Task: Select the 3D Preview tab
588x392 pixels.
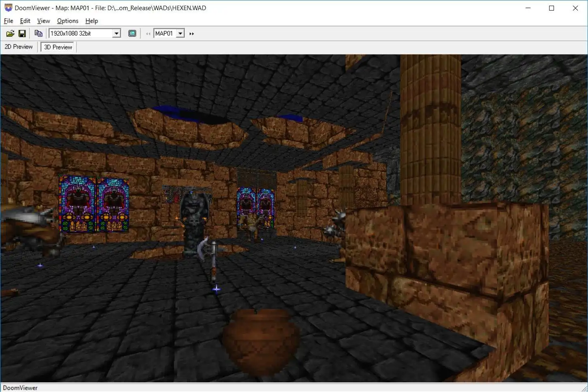Action: point(58,47)
